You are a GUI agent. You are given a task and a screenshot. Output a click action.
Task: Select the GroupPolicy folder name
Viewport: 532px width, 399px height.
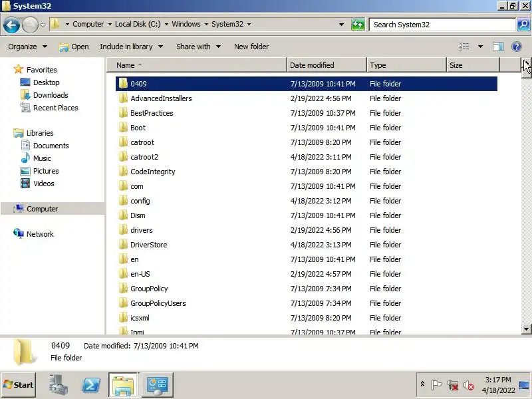click(x=149, y=289)
